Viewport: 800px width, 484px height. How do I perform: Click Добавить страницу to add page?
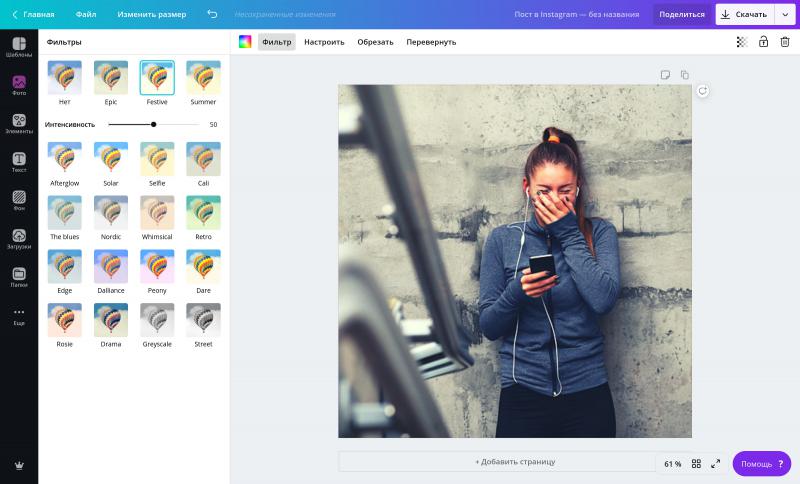515,462
